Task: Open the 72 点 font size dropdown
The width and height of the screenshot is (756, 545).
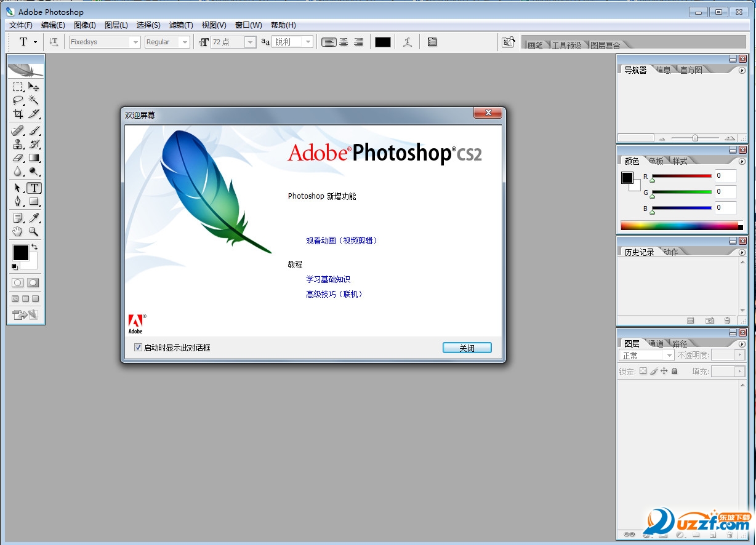Action: 251,42
